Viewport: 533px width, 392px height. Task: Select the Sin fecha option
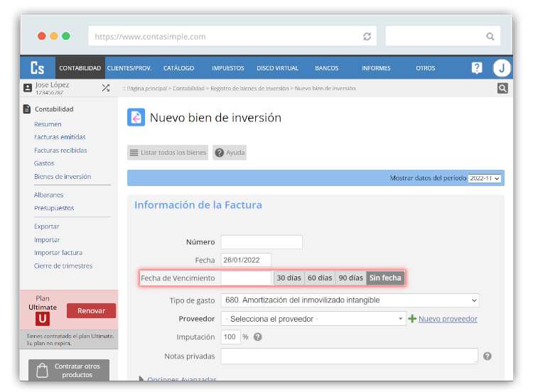pos(385,278)
